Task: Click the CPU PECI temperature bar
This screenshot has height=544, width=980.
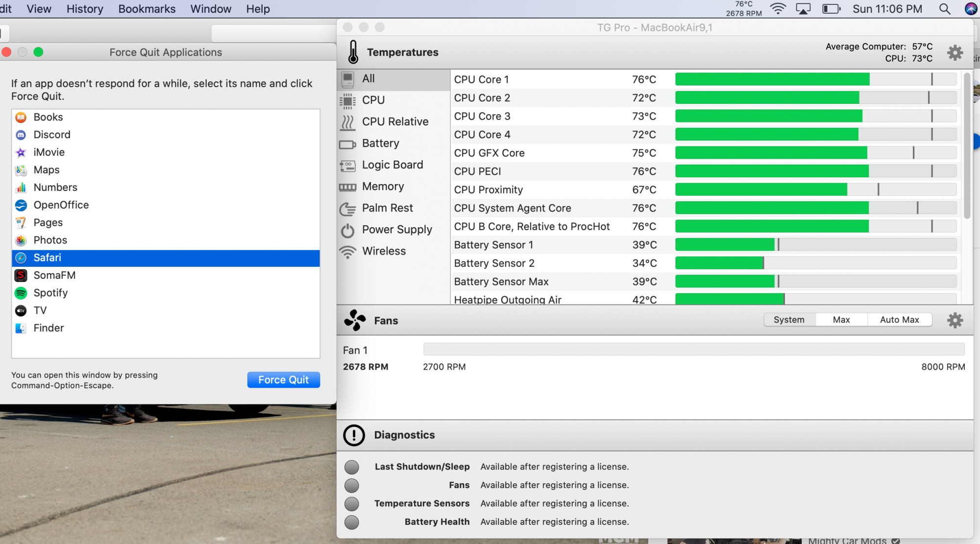Action: pyautogui.click(x=816, y=171)
